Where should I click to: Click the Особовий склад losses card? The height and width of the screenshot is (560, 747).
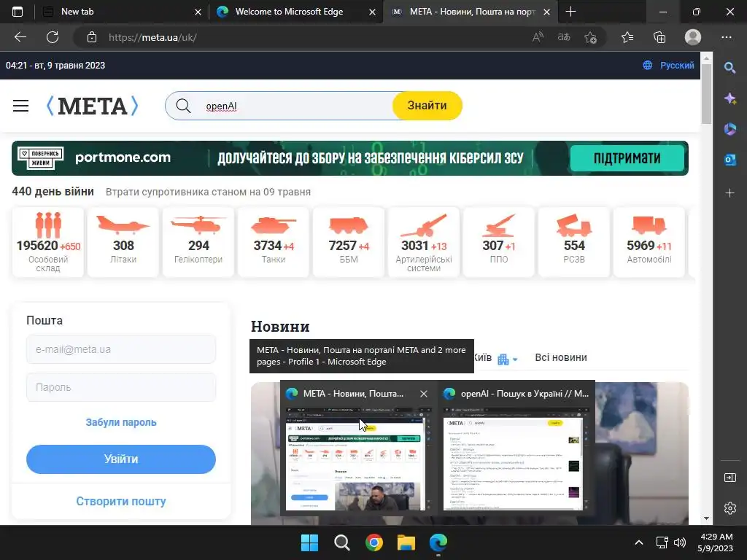[48, 242]
